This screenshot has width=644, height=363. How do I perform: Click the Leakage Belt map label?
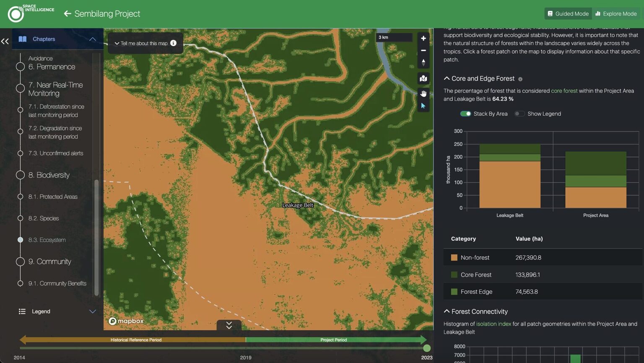298,205
